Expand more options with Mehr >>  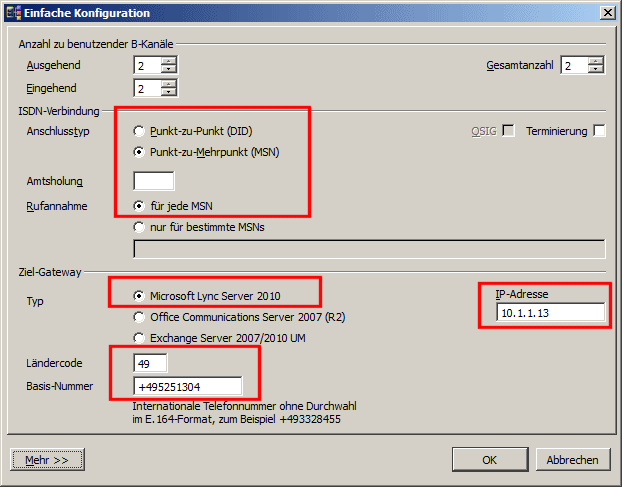tap(47, 460)
